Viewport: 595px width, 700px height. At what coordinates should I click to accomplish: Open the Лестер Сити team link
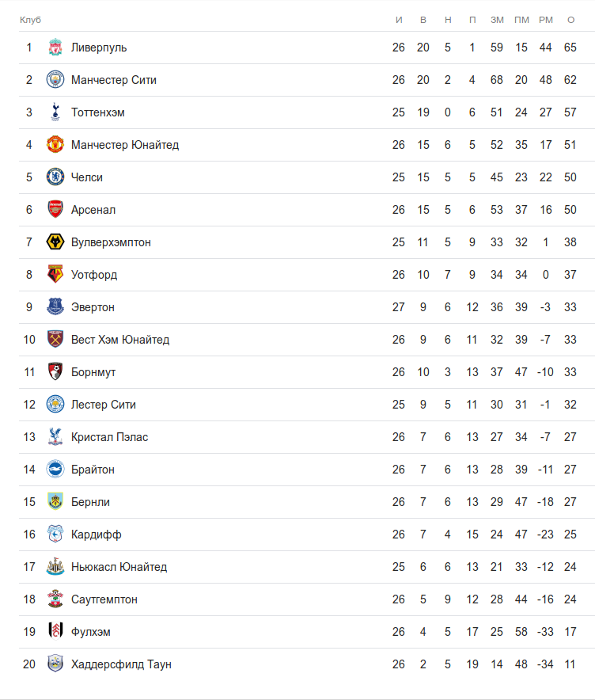[x=103, y=405]
